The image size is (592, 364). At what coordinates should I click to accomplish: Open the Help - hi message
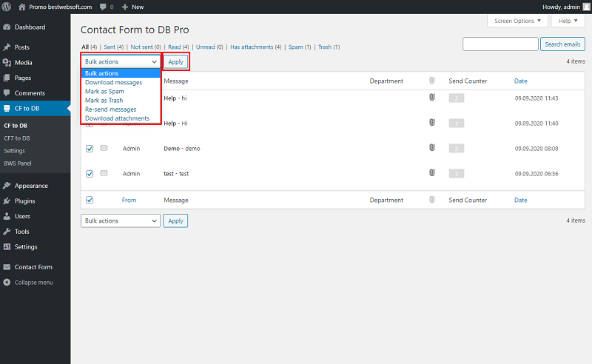pyautogui.click(x=175, y=98)
